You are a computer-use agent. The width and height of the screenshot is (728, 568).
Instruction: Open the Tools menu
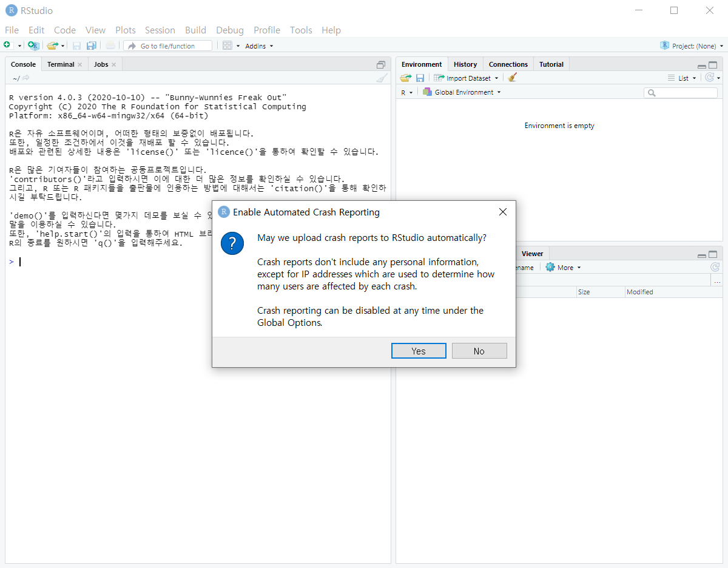point(301,30)
